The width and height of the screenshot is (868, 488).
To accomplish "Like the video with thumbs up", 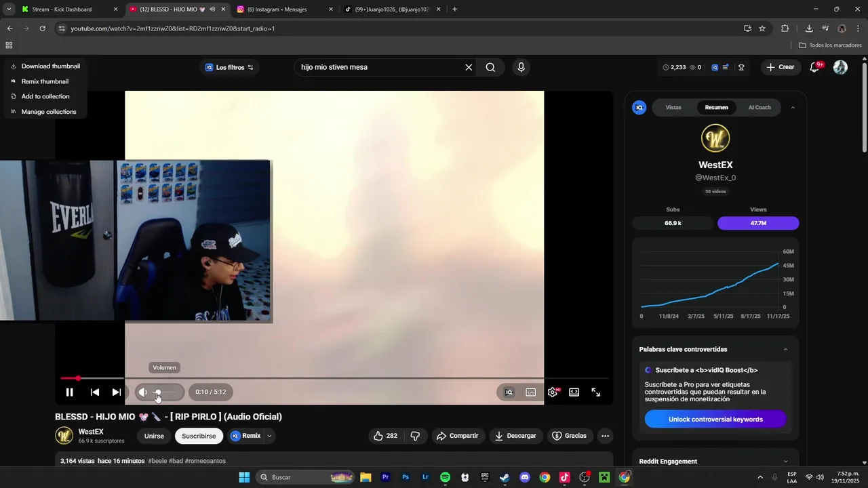I will click(385, 436).
